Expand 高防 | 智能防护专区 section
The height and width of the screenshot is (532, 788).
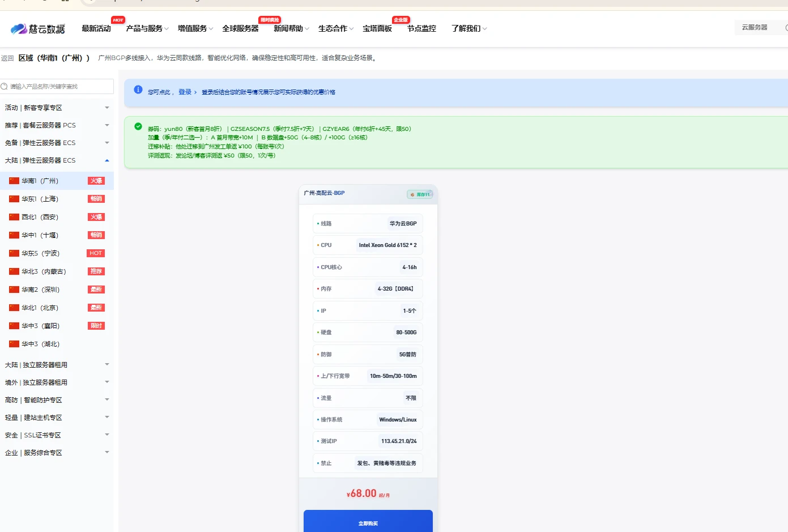[107, 400]
